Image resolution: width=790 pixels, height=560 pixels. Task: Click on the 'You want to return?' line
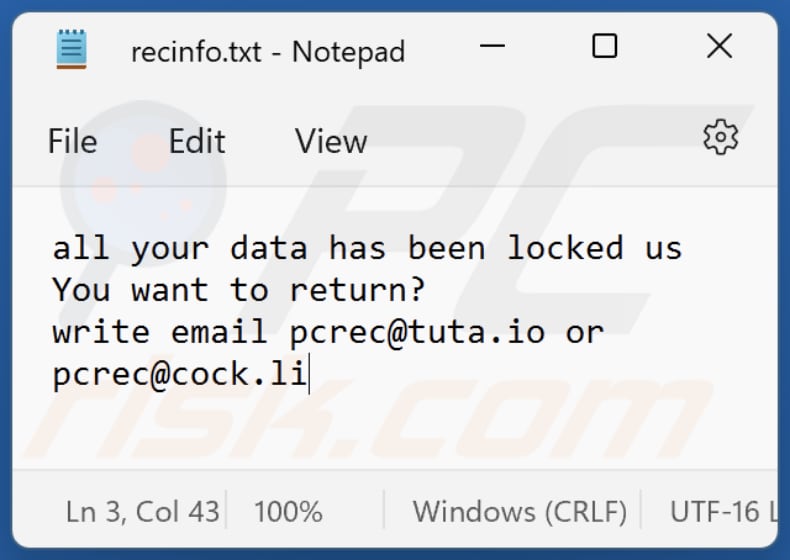(x=238, y=290)
